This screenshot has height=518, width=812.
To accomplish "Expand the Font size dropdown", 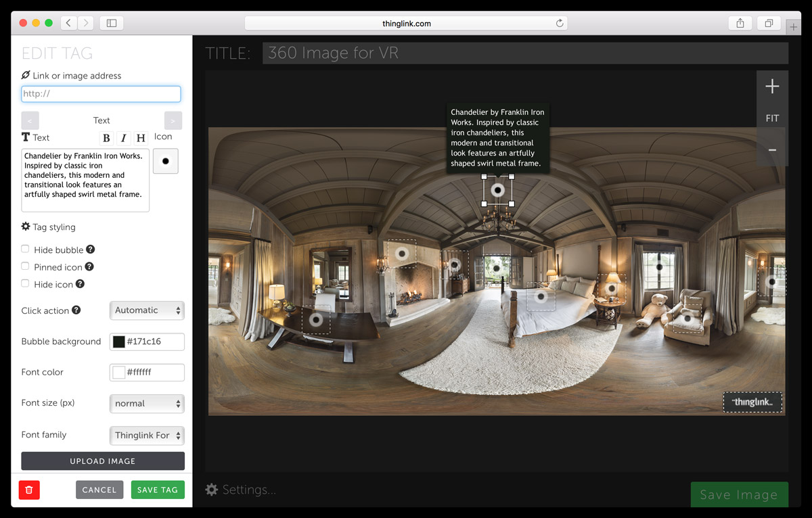I will coord(147,404).
